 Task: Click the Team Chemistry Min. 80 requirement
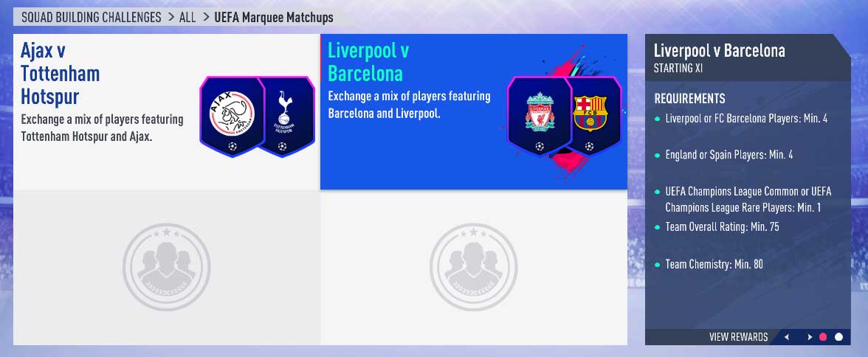point(714,265)
